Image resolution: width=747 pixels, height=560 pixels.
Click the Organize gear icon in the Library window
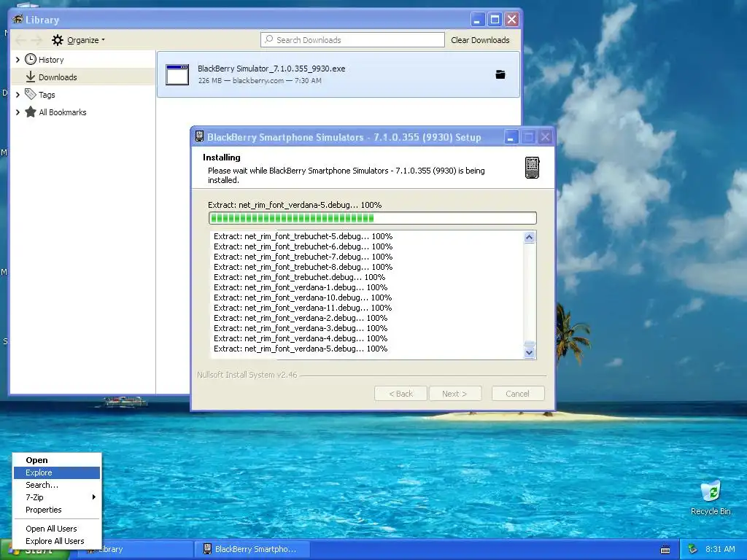58,40
